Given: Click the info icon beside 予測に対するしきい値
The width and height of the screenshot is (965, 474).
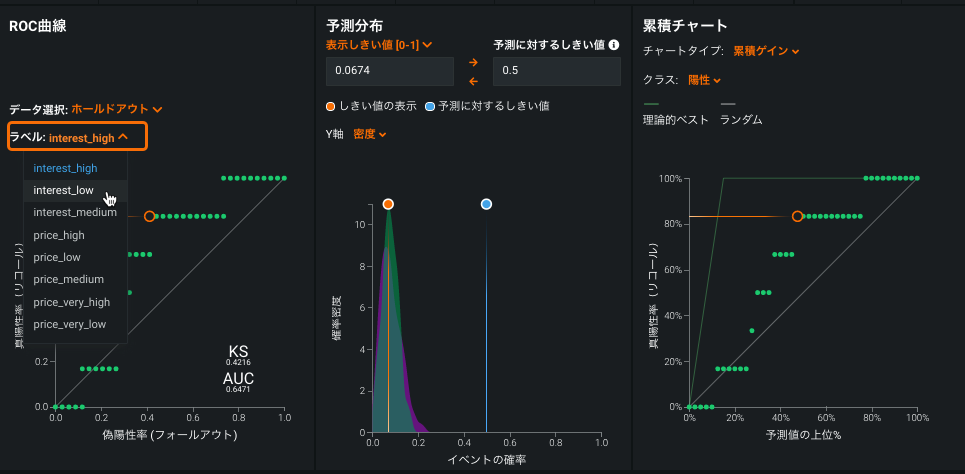Looking at the screenshot, I should coord(614,45).
